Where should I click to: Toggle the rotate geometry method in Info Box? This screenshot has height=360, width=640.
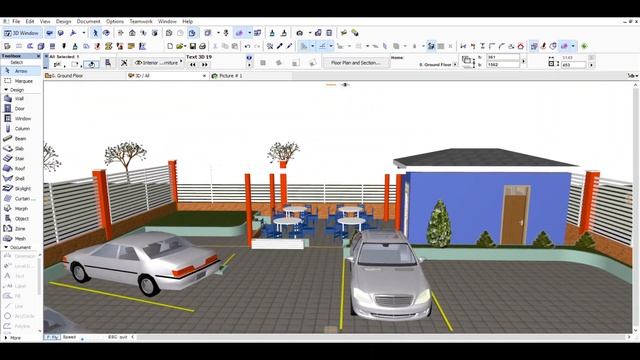click(91, 64)
